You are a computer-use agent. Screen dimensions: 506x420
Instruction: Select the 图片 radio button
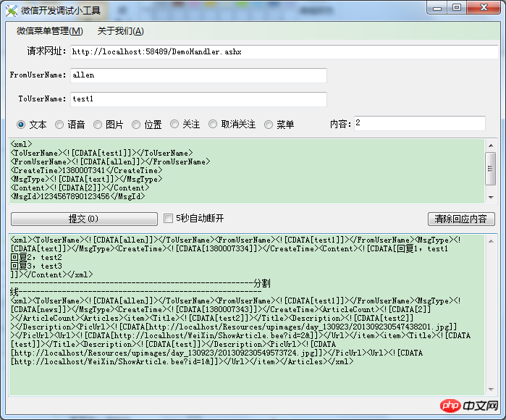point(98,125)
